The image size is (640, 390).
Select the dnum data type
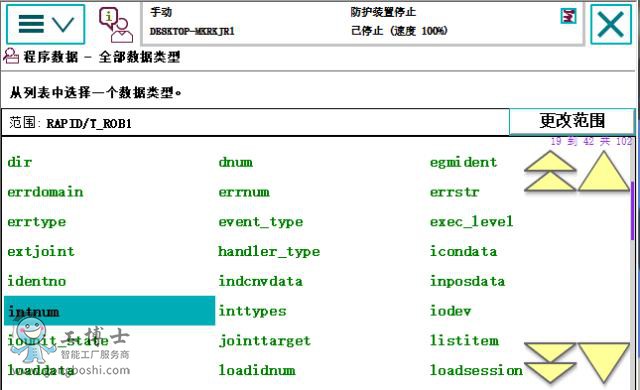click(236, 162)
